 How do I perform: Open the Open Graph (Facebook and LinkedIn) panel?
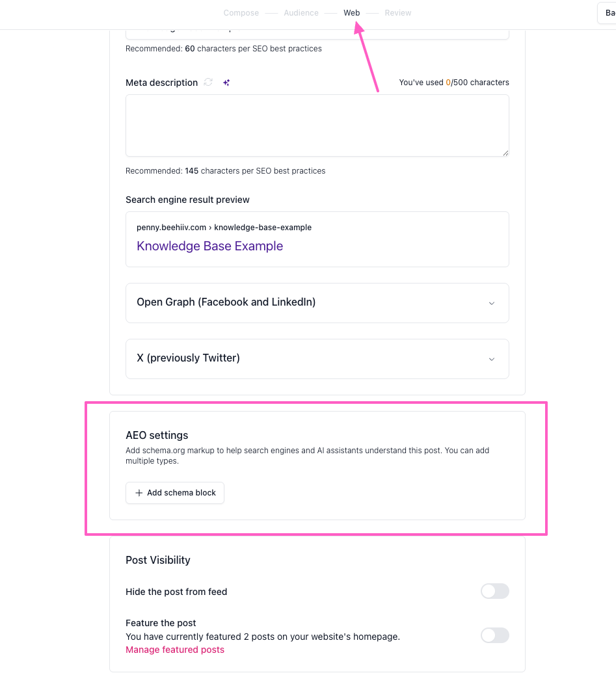(x=317, y=303)
